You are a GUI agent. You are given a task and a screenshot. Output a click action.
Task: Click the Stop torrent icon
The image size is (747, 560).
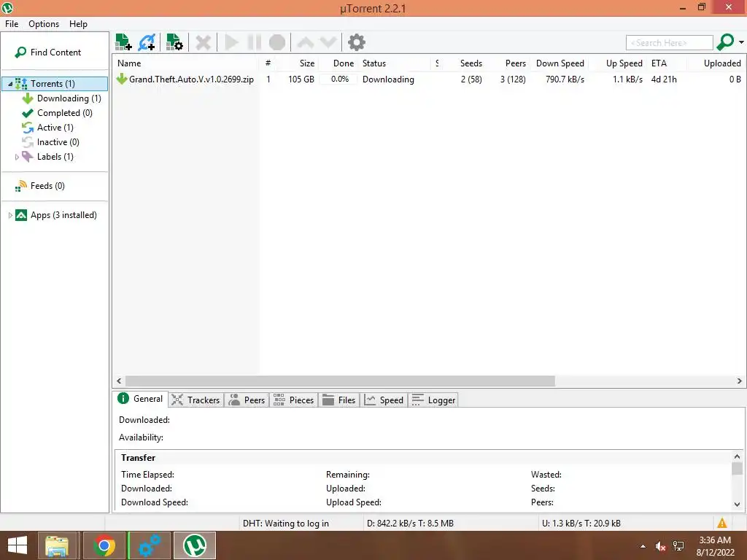(276, 42)
